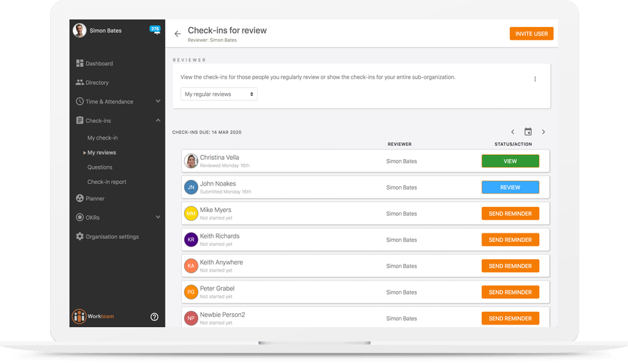Click the Planner icon in sidebar

(x=80, y=198)
